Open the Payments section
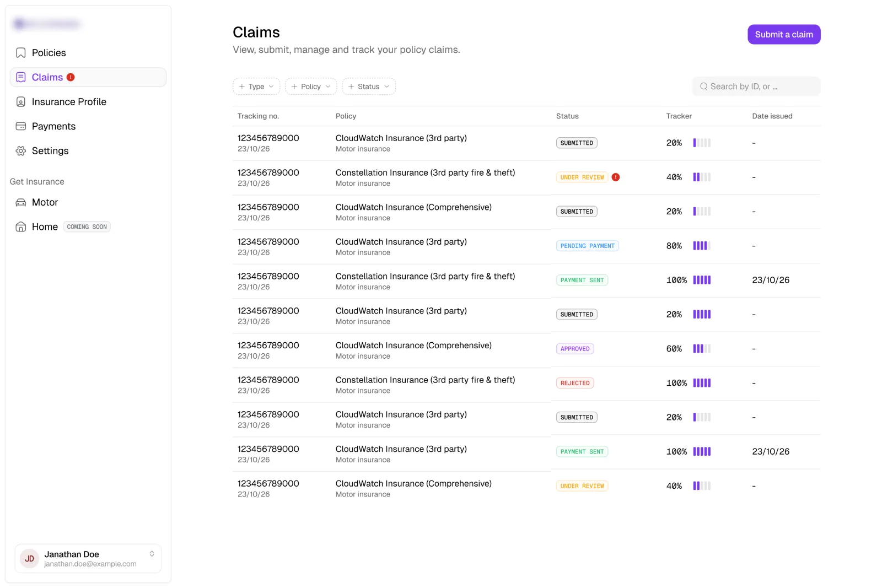 coord(88,126)
